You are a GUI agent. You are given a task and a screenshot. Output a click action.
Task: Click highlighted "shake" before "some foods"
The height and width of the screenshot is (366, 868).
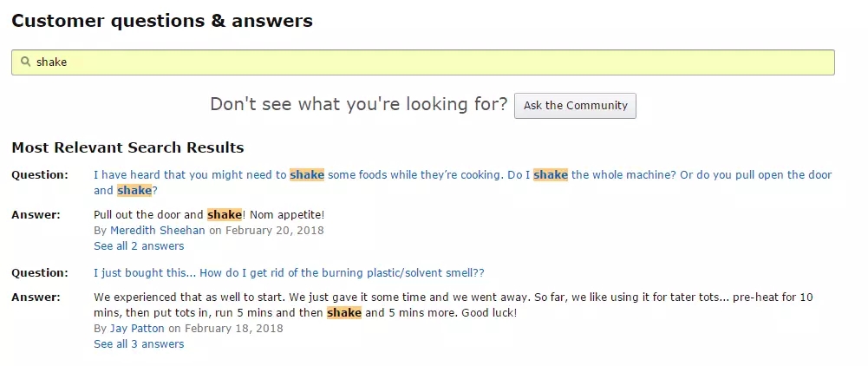tap(307, 175)
